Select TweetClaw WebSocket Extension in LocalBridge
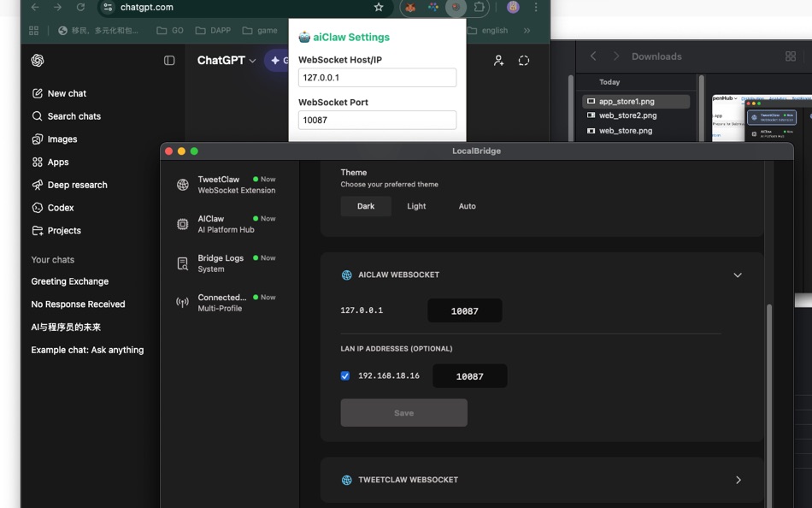 tap(229, 185)
